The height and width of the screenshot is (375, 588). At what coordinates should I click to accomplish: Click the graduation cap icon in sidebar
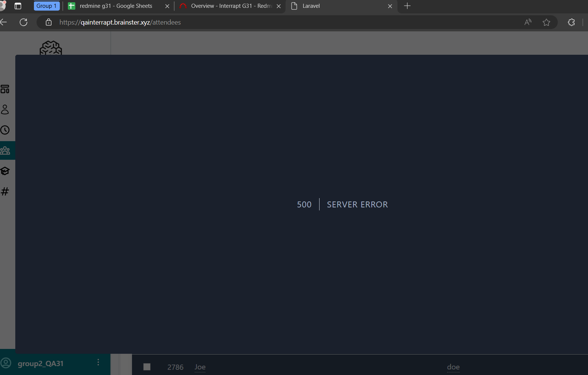5,171
